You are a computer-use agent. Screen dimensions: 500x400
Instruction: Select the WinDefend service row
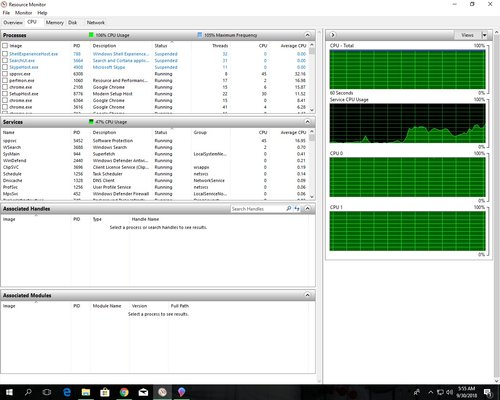[x=155, y=161]
